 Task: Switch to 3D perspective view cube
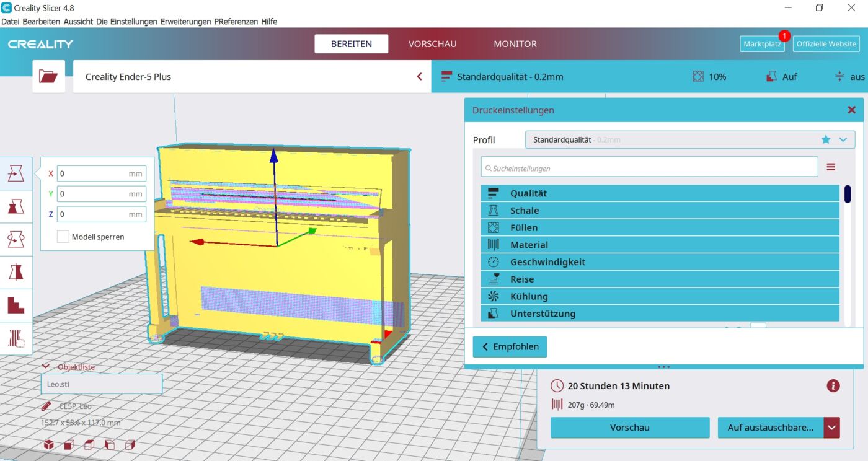(48, 444)
